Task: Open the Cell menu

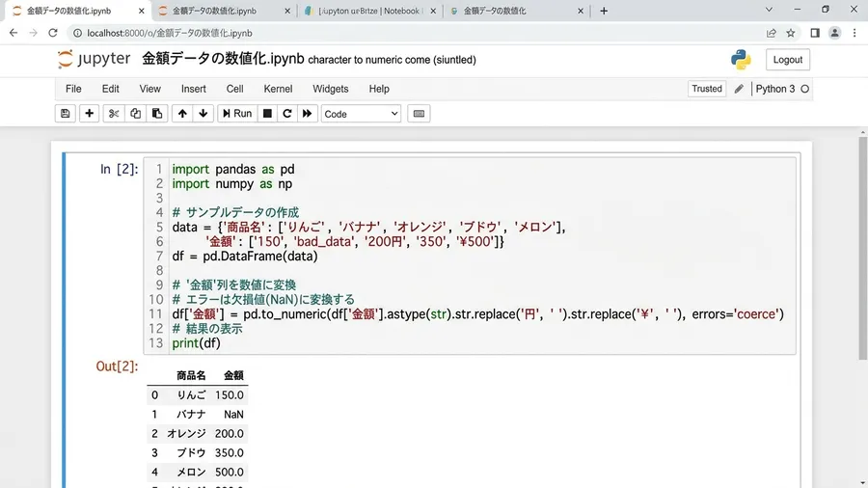Action: tap(234, 89)
